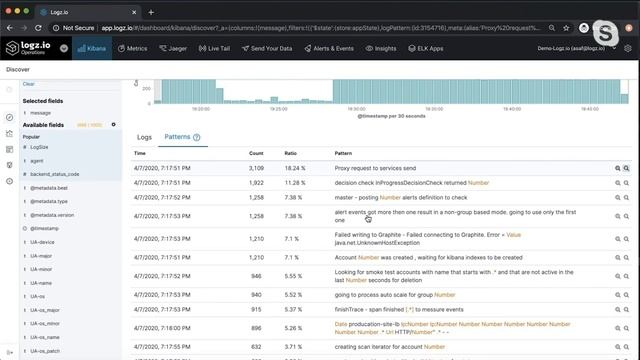Click the histogram bar chart
Screen dimensions: 640x360
pyautogui.click(x=391, y=92)
